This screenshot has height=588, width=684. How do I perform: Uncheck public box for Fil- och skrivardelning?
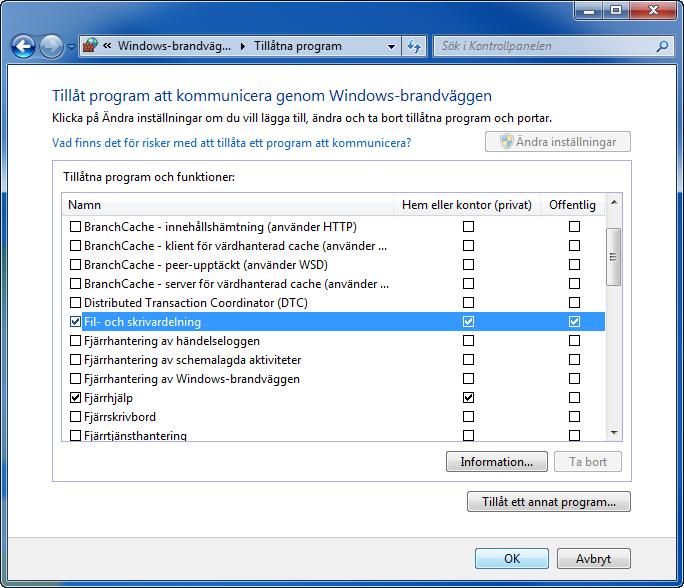point(575,322)
